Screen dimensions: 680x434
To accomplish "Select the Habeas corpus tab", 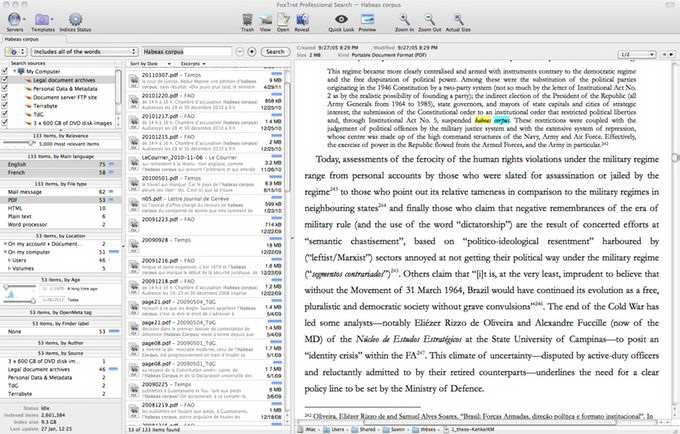I will 19,38.
